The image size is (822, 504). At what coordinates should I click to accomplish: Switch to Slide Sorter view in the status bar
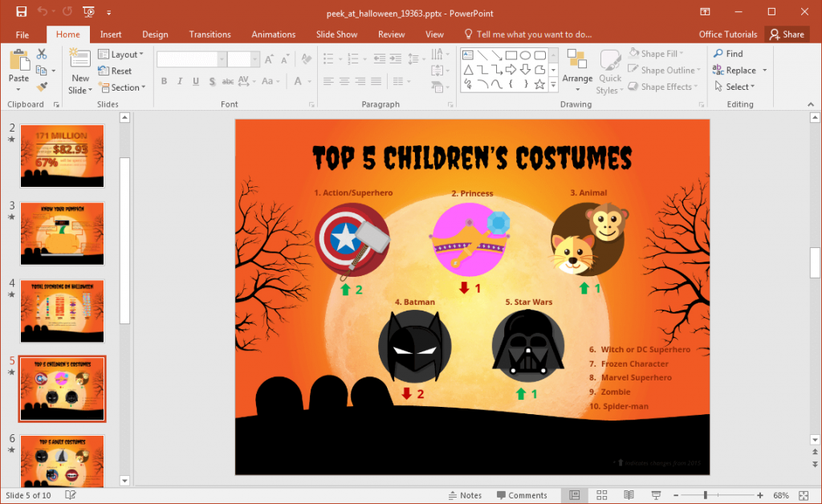[600, 495]
